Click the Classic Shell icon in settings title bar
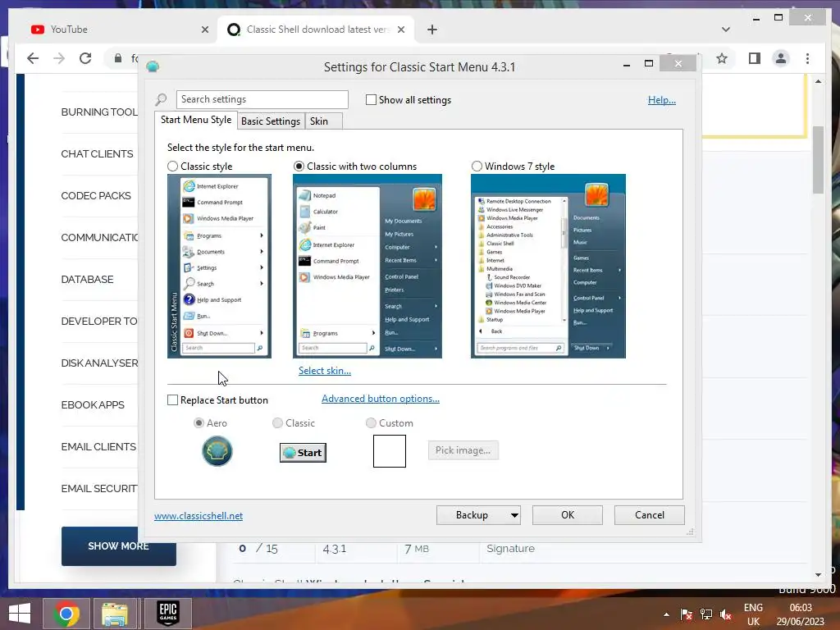 153,66
